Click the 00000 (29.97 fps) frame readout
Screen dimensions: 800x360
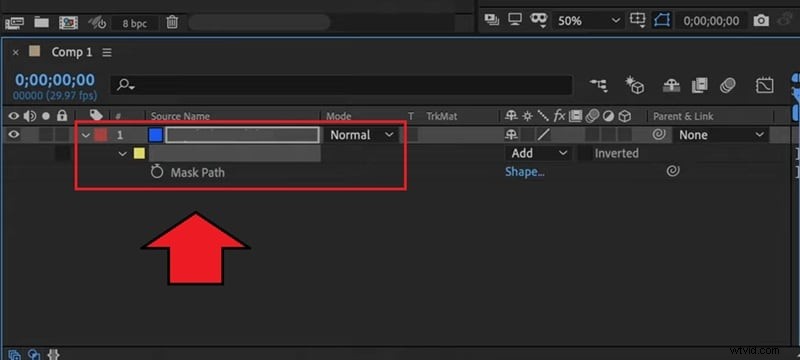coord(55,95)
